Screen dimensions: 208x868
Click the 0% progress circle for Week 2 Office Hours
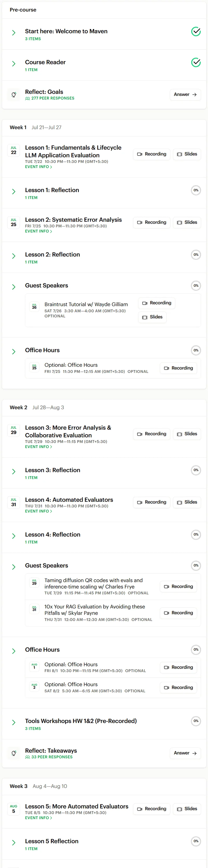point(196,650)
